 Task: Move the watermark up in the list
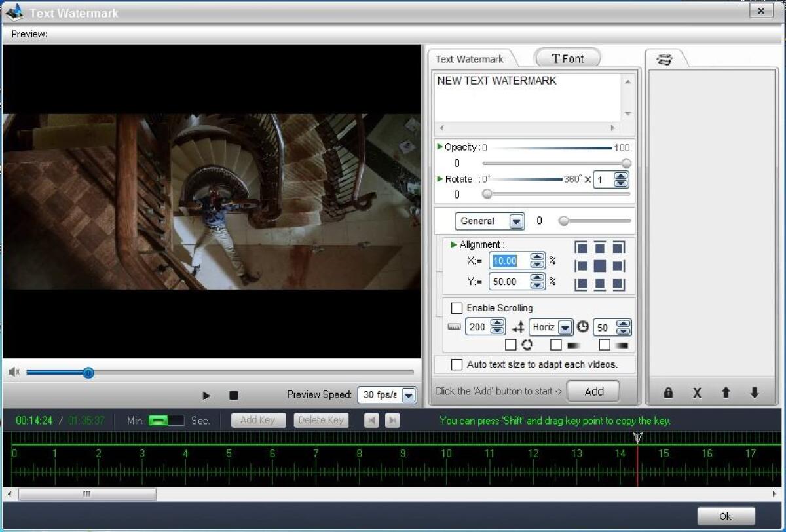click(726, 392)
